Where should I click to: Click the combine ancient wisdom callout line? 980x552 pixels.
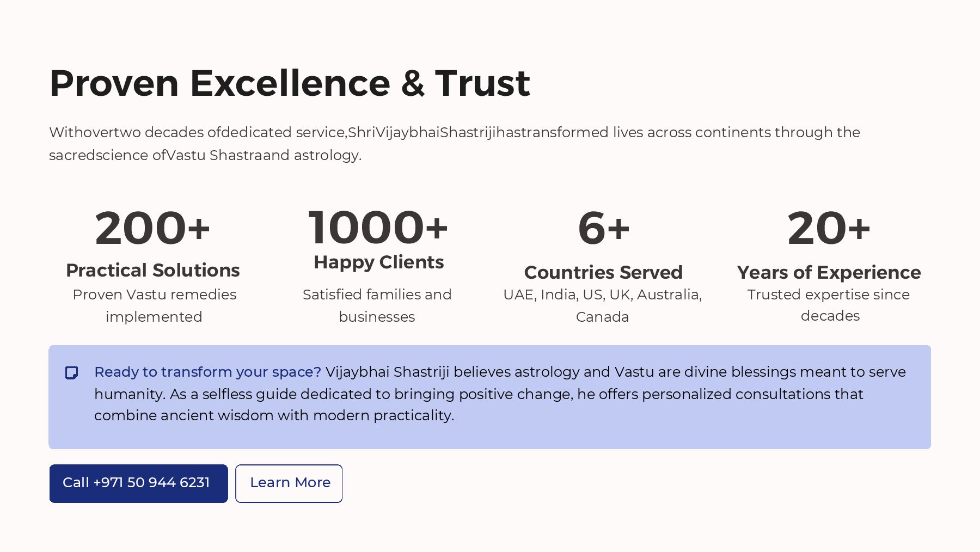tap(274, 415)
